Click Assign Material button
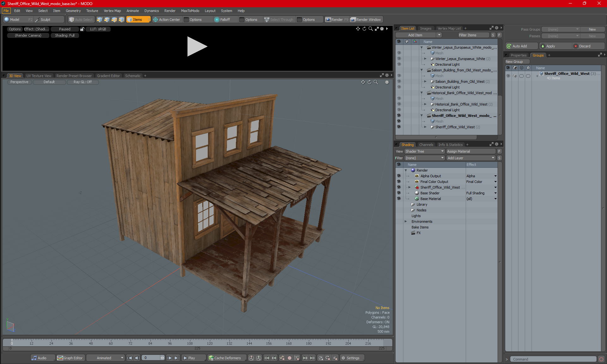 [x=471, y=151]
